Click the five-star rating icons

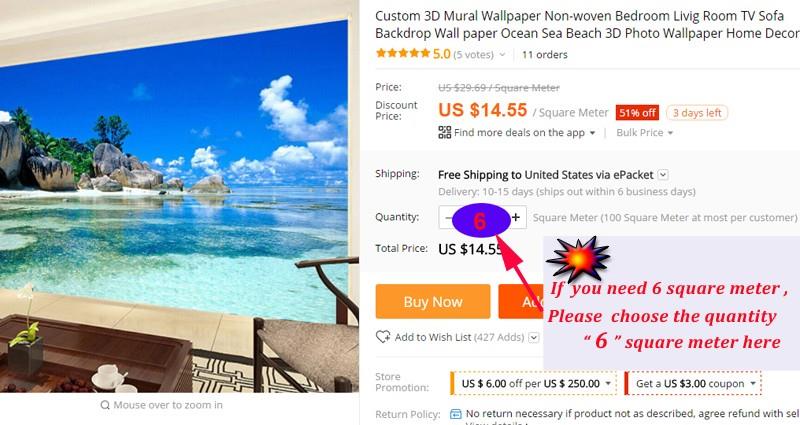point(403,53)
